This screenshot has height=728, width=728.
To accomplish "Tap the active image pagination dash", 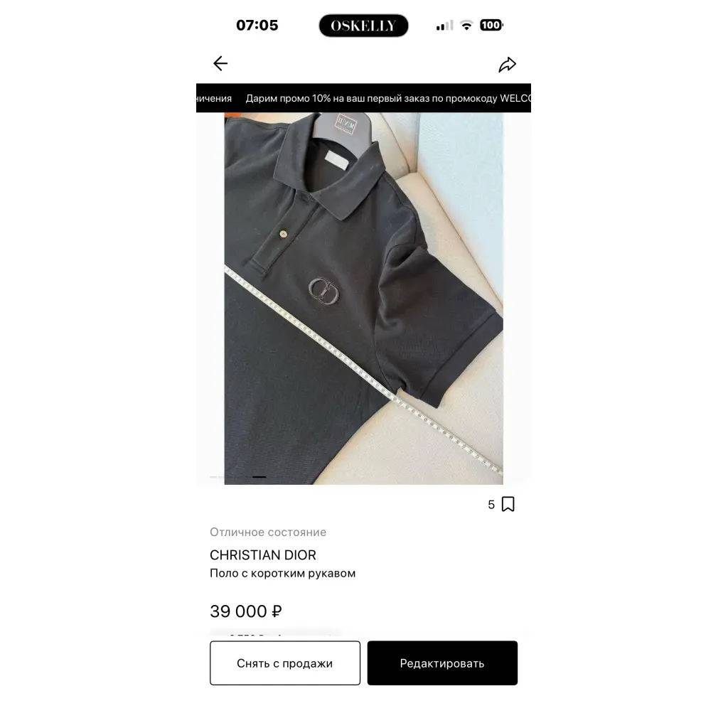I will (x=259, y=477).
